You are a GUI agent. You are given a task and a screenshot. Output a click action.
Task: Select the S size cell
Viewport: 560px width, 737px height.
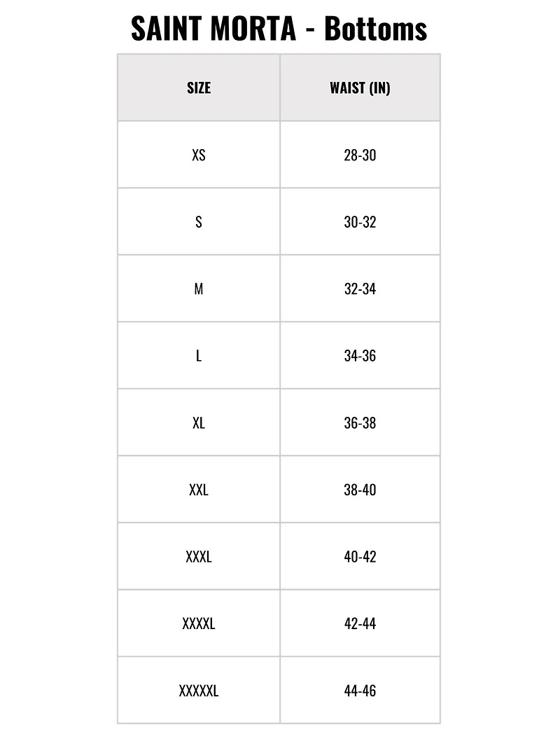199,222
